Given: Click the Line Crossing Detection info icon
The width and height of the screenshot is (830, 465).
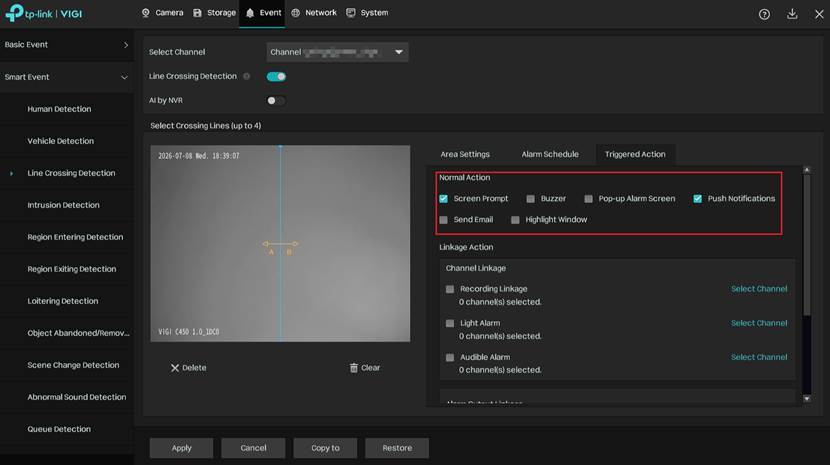Looking at the screenshot, I should 246,76.
